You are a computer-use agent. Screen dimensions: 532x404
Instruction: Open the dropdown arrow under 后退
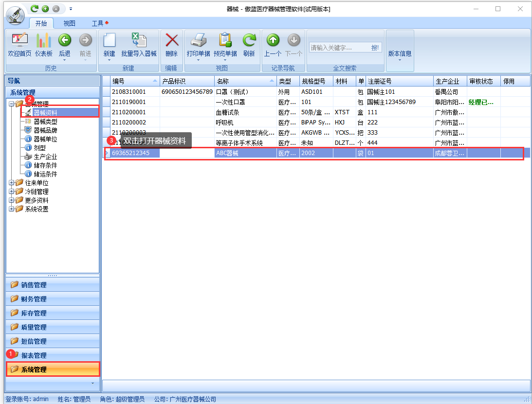[x=64, y=60]
